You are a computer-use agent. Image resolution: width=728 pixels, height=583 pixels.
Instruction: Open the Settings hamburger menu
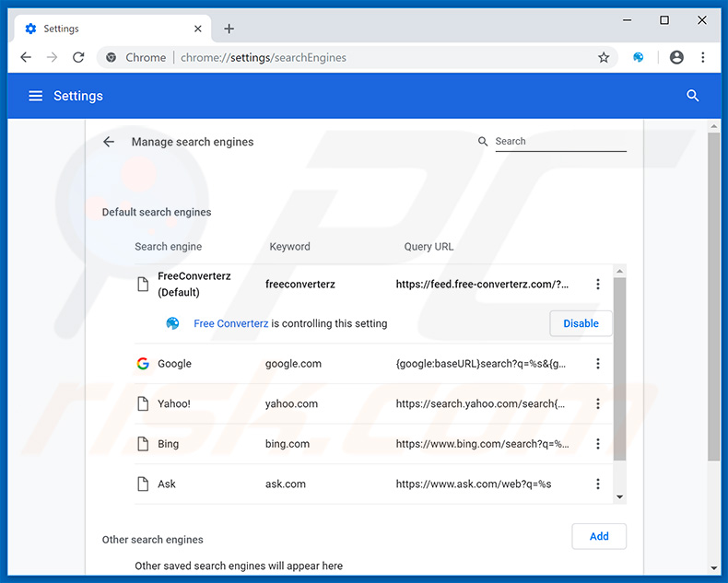(35, 96)
